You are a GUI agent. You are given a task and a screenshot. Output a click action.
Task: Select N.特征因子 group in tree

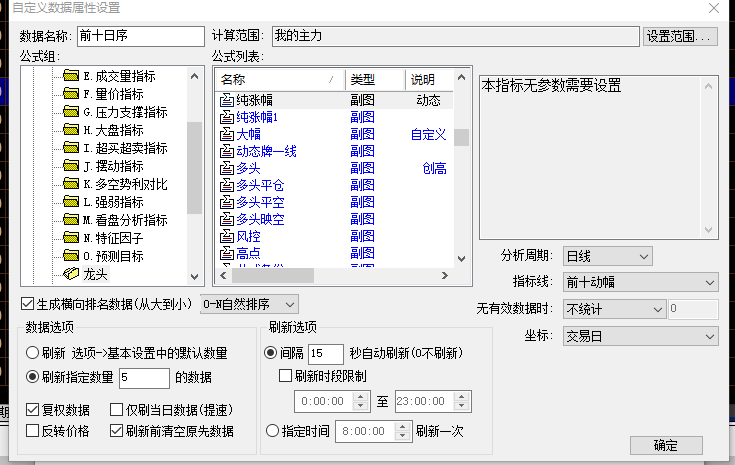pyautogui.click(x=113, y=238)
